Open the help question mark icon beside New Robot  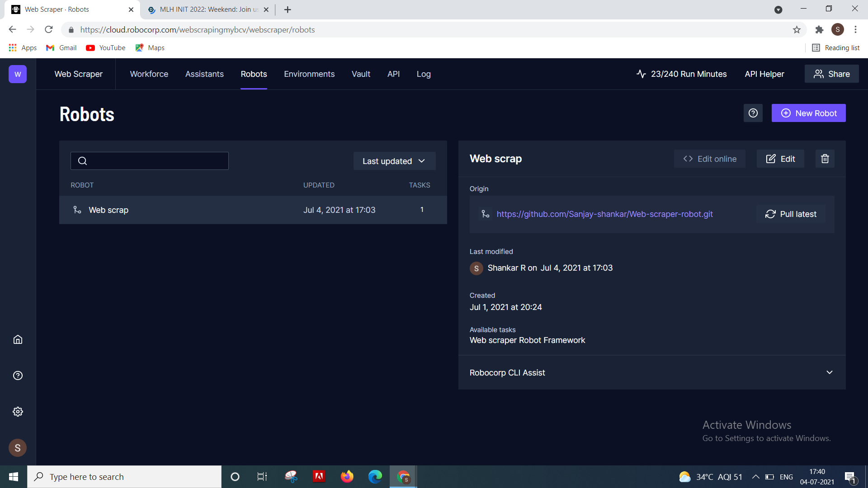(753, 113)
